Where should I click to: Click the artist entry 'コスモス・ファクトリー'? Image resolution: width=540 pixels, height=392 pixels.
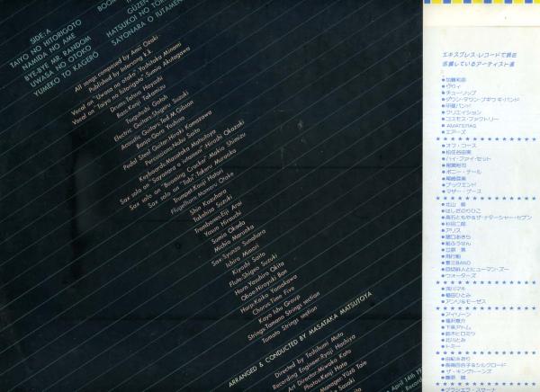click(472, 119)
